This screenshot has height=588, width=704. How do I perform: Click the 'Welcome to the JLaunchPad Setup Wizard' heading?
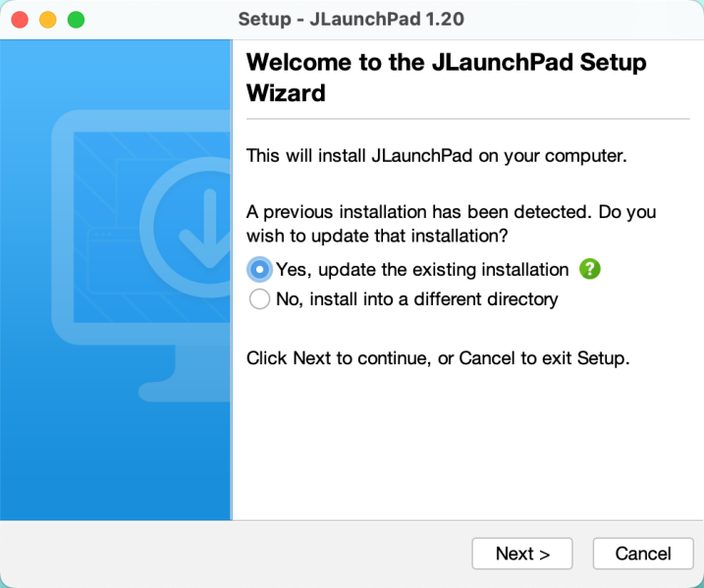point(447,79)
